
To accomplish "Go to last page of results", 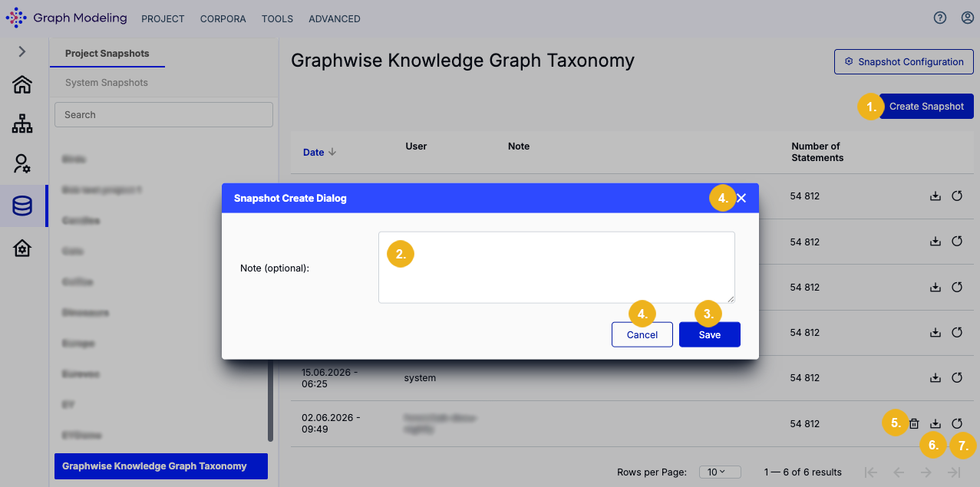I will (x=954, y=472).
